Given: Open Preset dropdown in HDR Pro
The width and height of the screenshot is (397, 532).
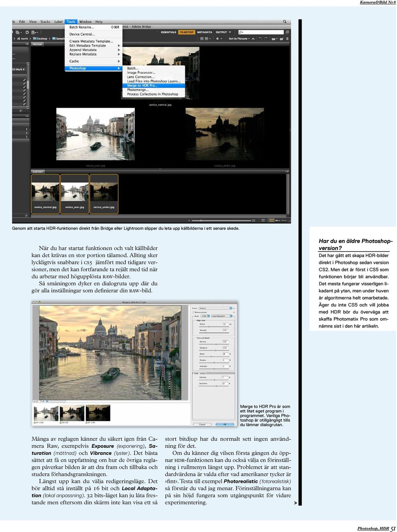Looking at the screenshot, I should coord(215,308).
